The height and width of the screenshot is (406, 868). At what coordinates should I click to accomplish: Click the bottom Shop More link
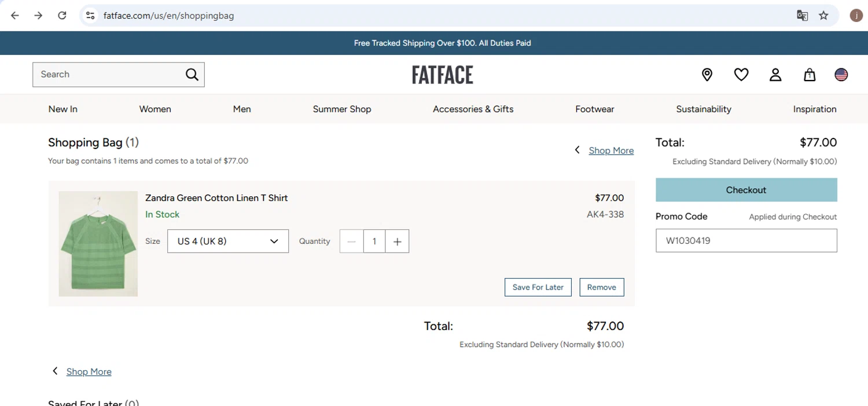coord(89,372)
